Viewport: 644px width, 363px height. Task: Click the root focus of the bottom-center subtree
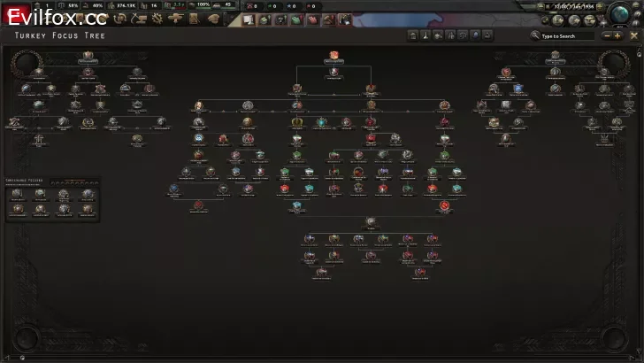(370, 221)
